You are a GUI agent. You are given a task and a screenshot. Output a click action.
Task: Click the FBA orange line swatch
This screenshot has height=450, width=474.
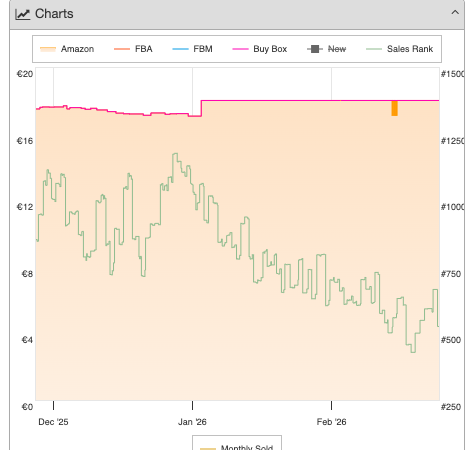122,49
